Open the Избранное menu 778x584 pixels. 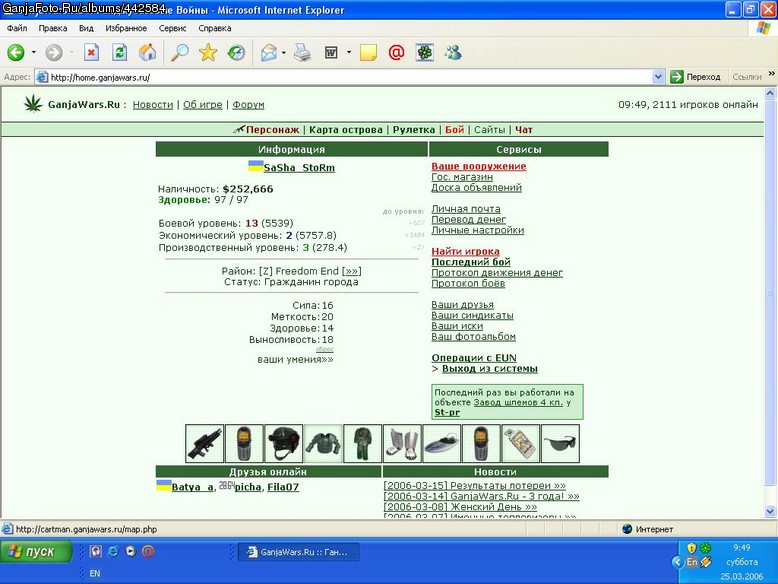point(126,28)
